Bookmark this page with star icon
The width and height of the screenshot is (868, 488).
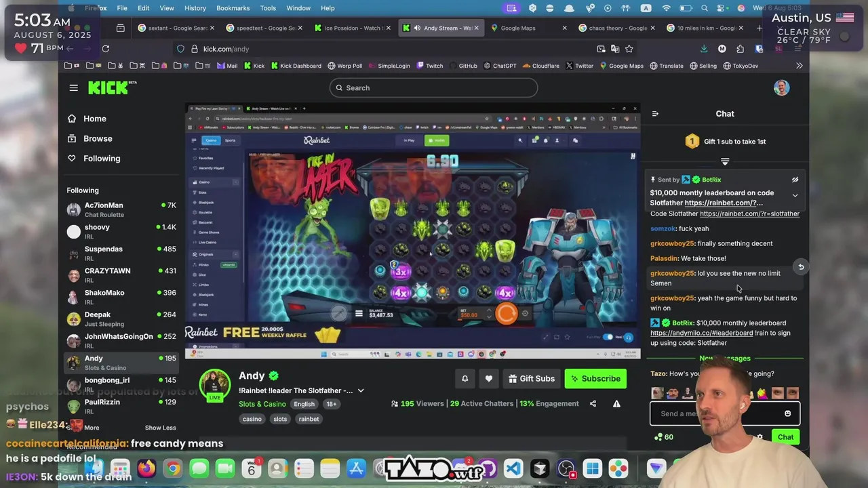(x=629, y=49)
